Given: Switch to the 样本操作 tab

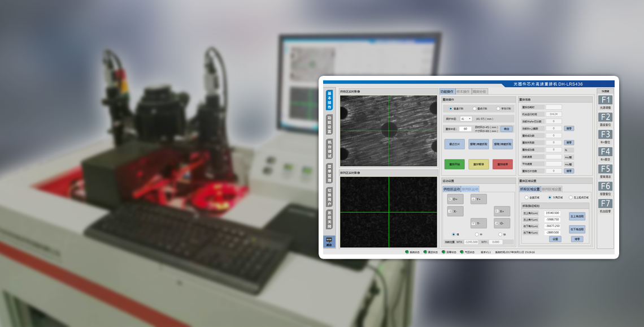Looking at the screenshot, I should [463, 91].
